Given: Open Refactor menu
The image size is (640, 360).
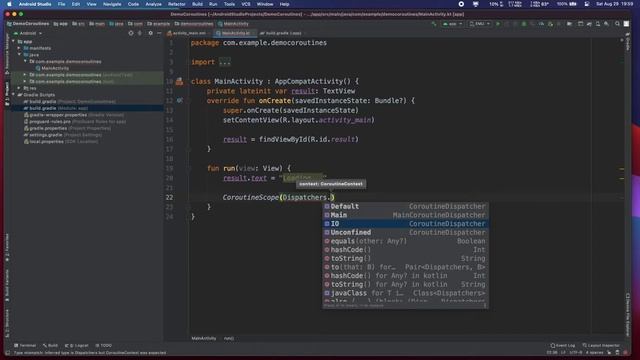Looking at the screenshot, I should coord(177,4).
